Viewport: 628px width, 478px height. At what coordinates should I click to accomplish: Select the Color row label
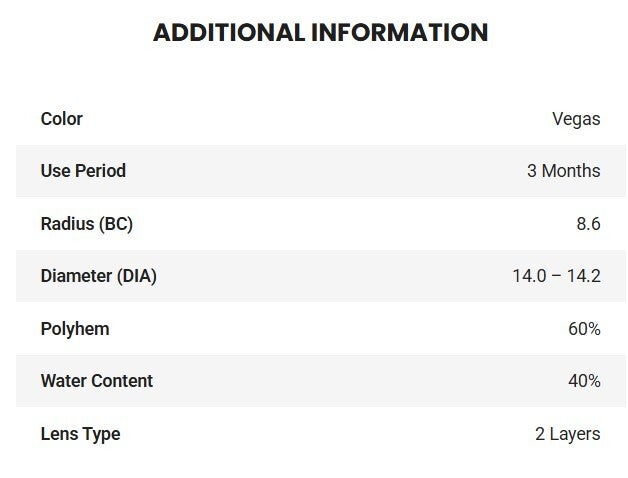click(x=61, y=119)
